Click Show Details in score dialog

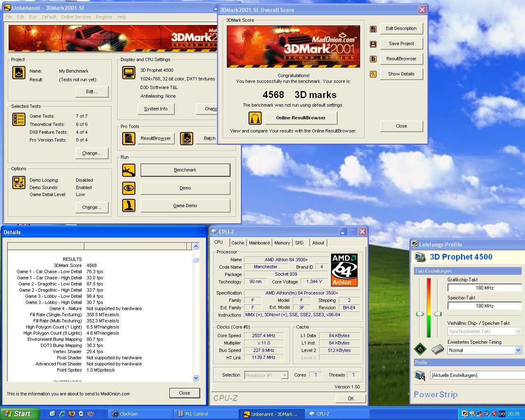[402, 74]
